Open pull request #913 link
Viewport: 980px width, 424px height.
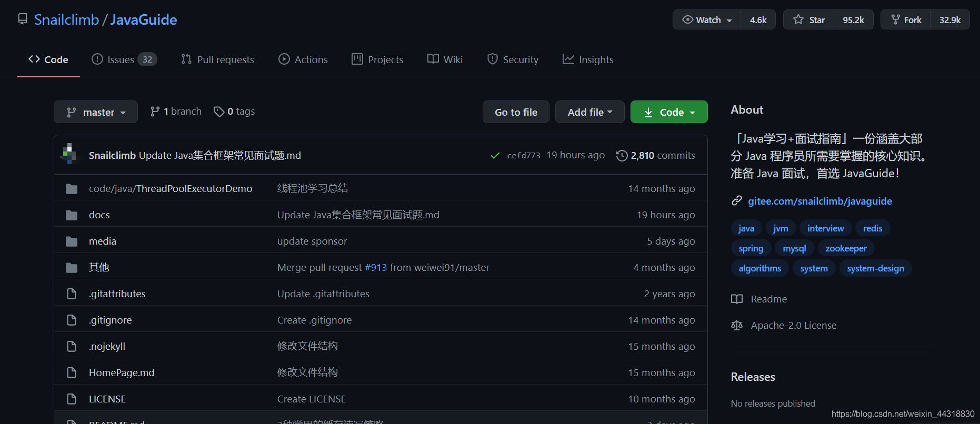(x=376, y=267)
